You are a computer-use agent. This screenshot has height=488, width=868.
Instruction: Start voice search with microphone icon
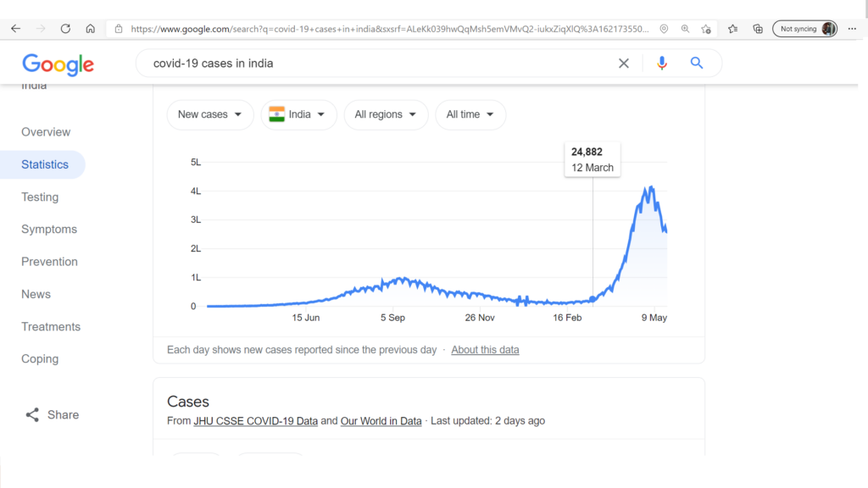661,63
